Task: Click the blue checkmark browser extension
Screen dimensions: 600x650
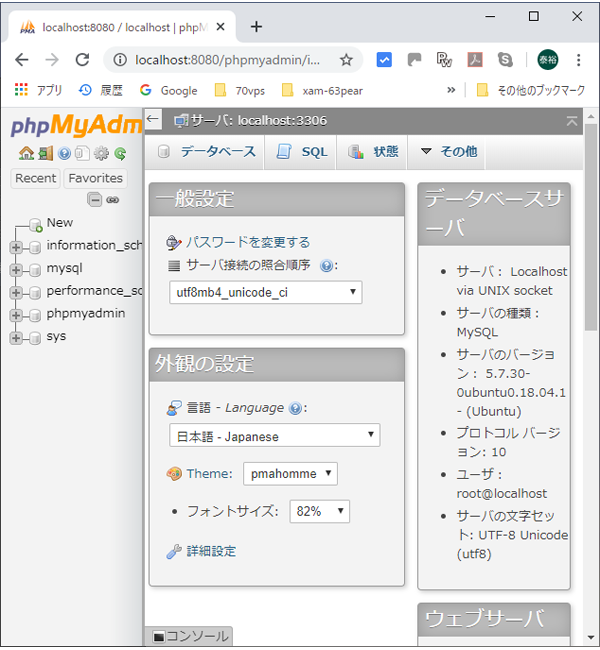Action: coord(384,60)
